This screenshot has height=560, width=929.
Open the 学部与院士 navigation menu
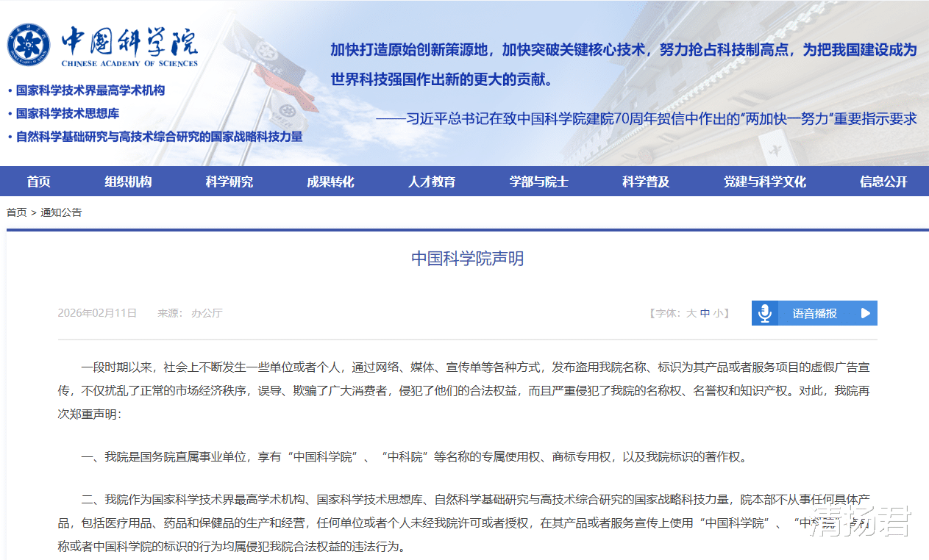539,182
